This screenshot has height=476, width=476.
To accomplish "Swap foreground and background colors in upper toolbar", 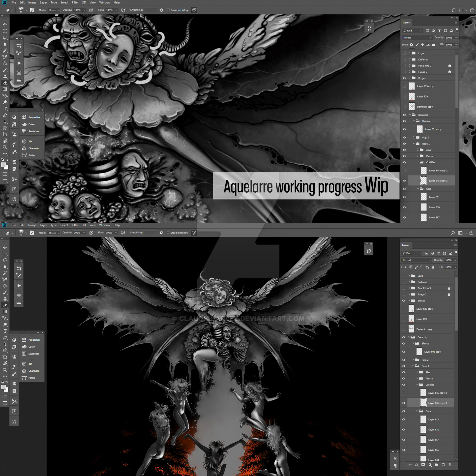I will pos(7,160).
